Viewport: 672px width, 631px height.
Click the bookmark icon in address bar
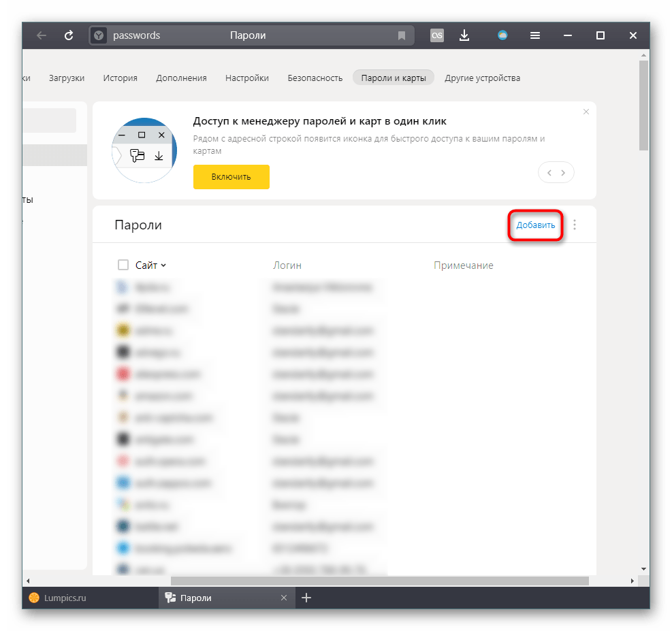tap(402, 35)
